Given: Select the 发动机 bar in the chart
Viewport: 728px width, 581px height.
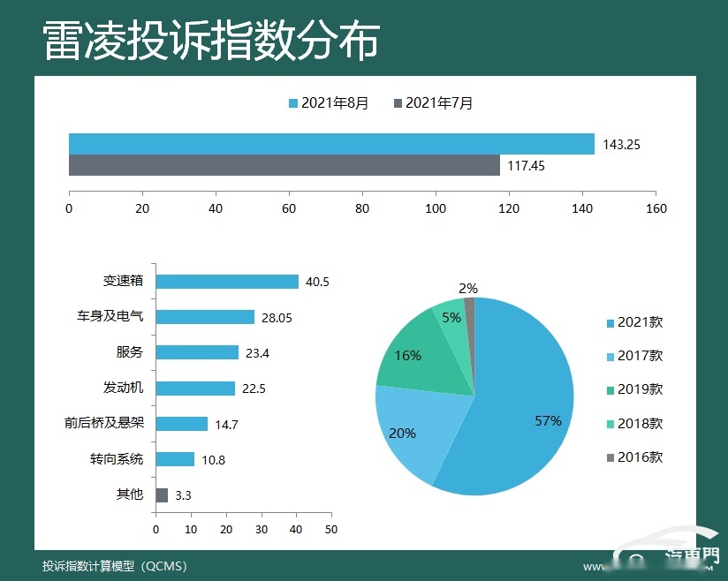Looking at the screenshot, I should pyautogui.click(x=195, y=389).
